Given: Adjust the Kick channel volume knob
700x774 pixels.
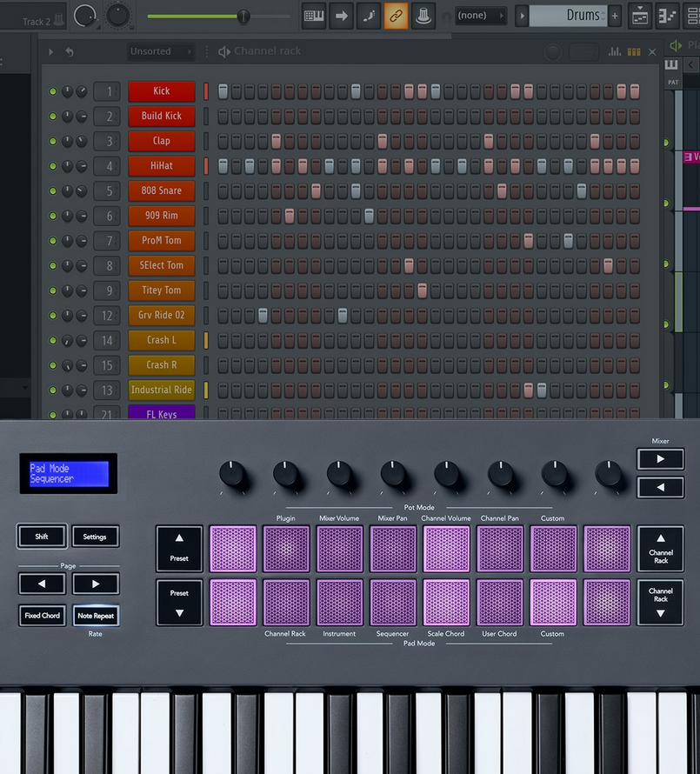Looking at the screenshot, I should click(x=82, y=91).
